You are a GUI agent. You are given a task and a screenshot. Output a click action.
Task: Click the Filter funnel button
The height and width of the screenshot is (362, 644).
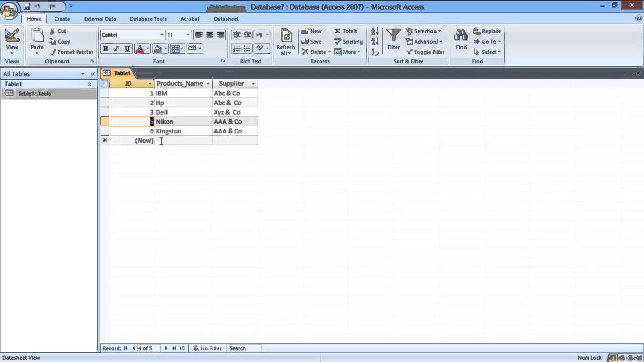pyautogui.click(x=393, y=40)
